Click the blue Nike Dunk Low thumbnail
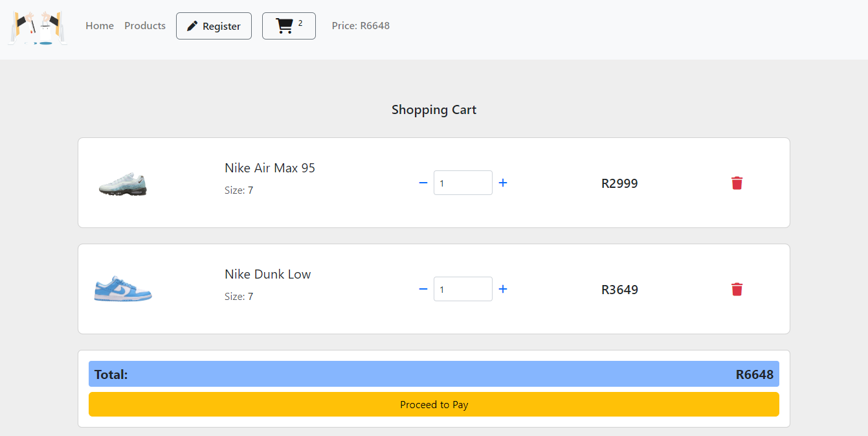 coord(123,290)
